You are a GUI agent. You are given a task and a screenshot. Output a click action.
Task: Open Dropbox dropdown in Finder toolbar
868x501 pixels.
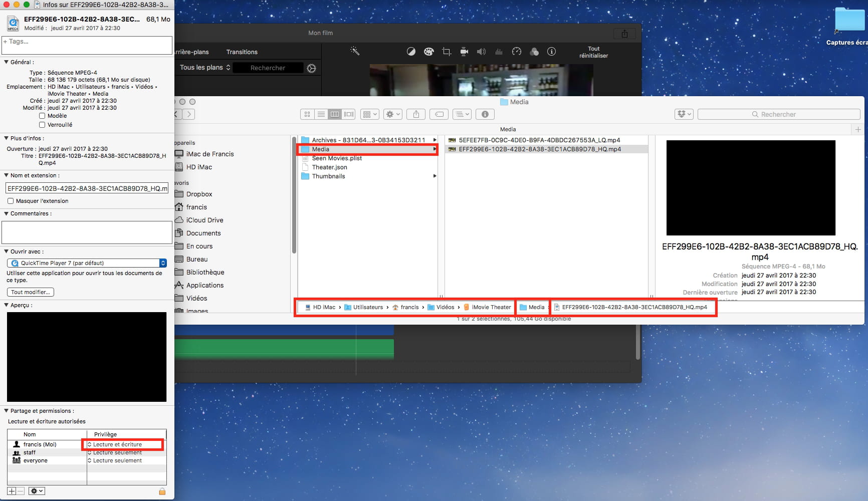684,114
